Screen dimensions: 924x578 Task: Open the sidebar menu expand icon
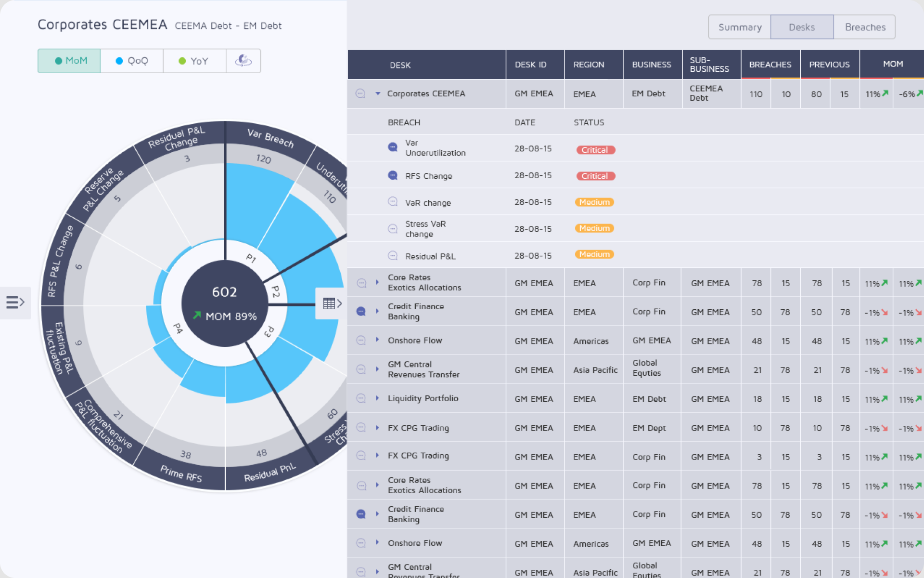(x=15, y=302)
